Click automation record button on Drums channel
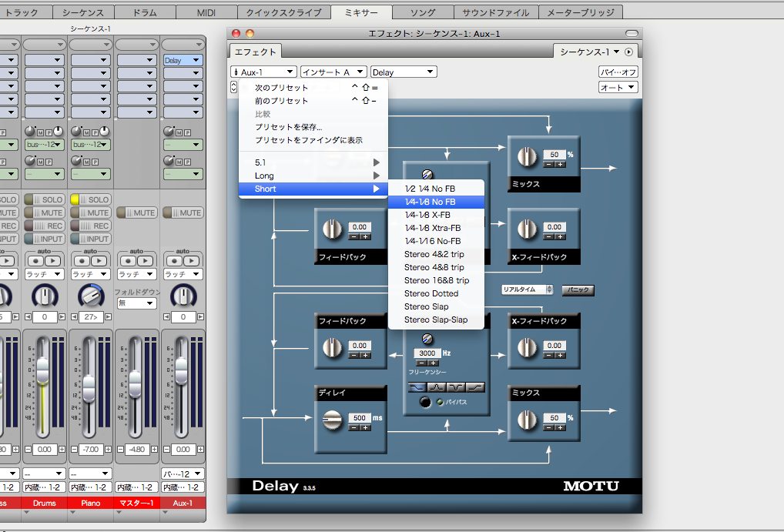 pyautogui.click(x=35, y=261)
